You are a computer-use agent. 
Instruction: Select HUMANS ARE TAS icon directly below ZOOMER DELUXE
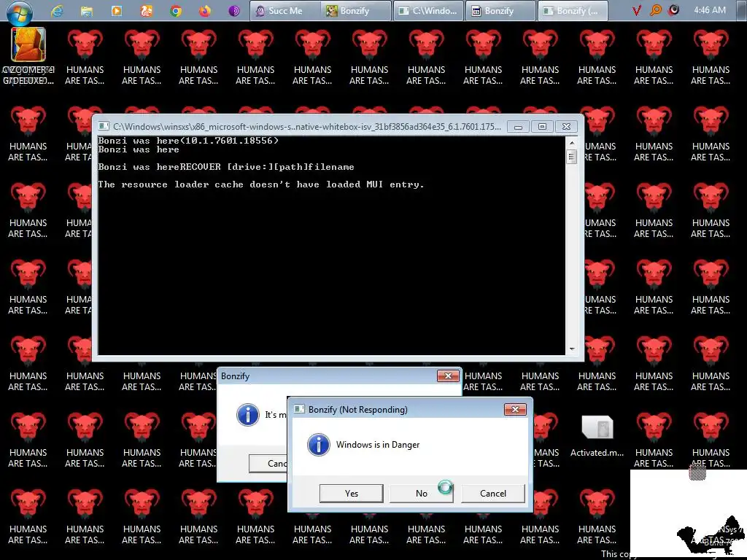click(28, 133)
